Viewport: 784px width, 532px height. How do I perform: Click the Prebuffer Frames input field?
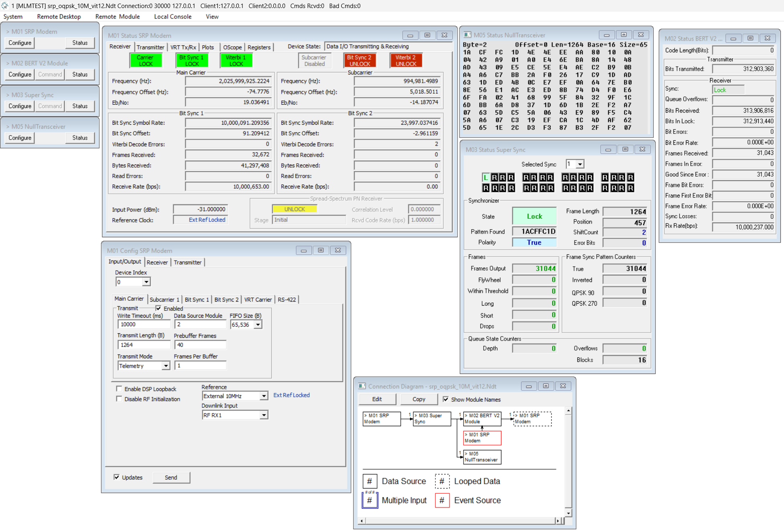[200, 345]
